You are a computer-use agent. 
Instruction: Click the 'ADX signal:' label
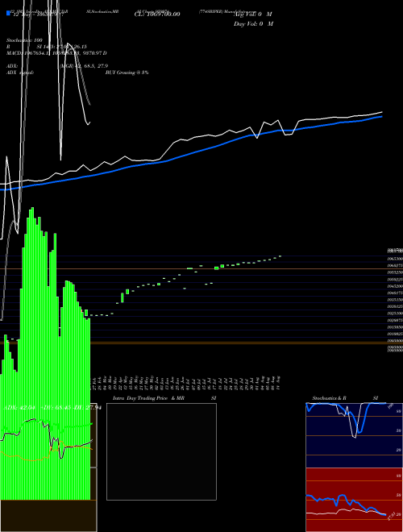pyautogui.click(x=20, y=73)
